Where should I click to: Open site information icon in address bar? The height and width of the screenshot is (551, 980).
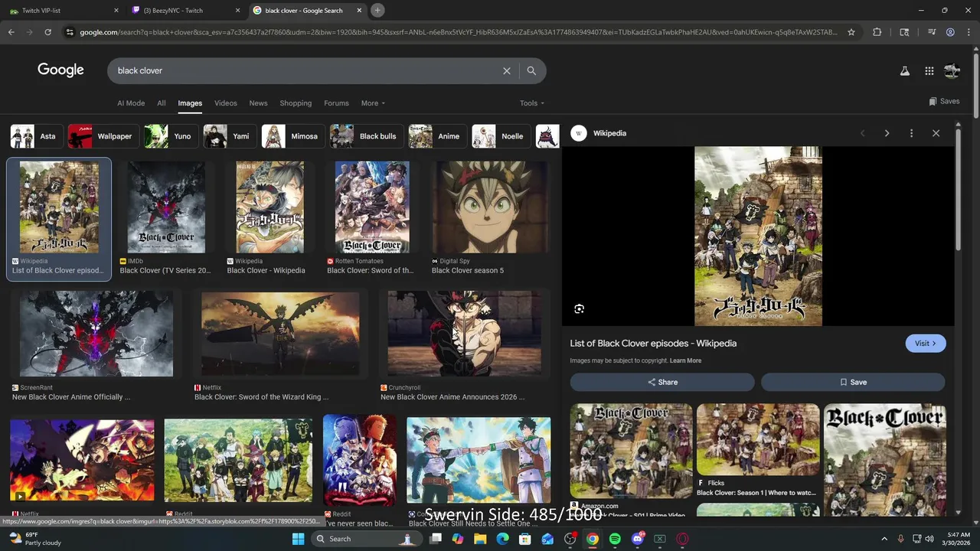[70, 32]
